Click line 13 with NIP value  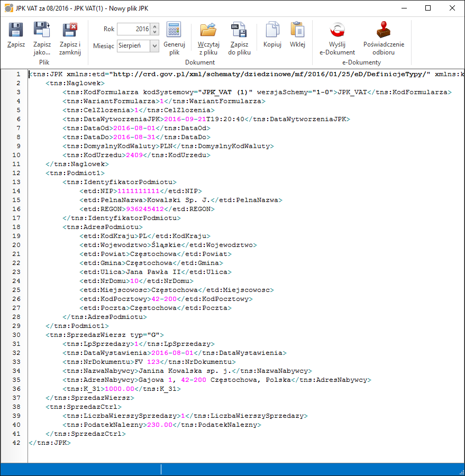click(x=140, y=191)
